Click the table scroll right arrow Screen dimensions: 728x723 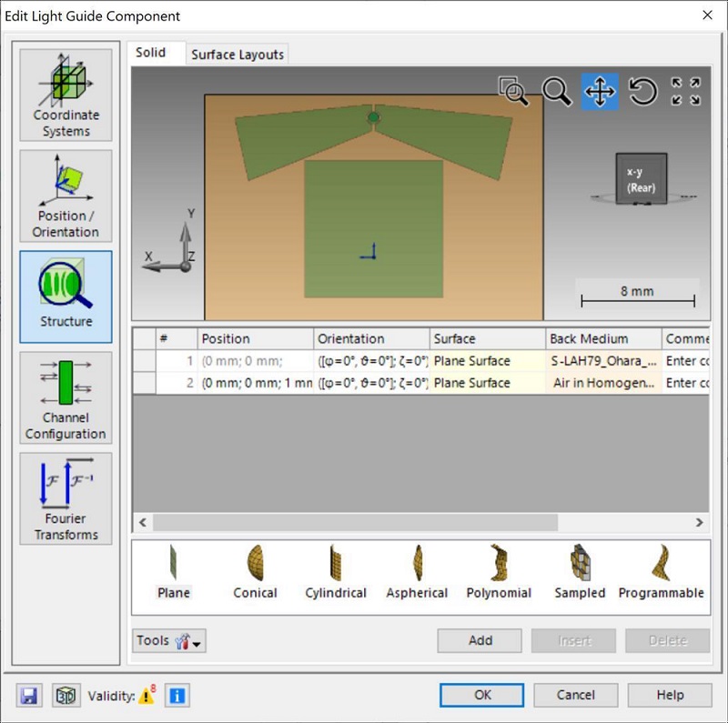[699, 523]
